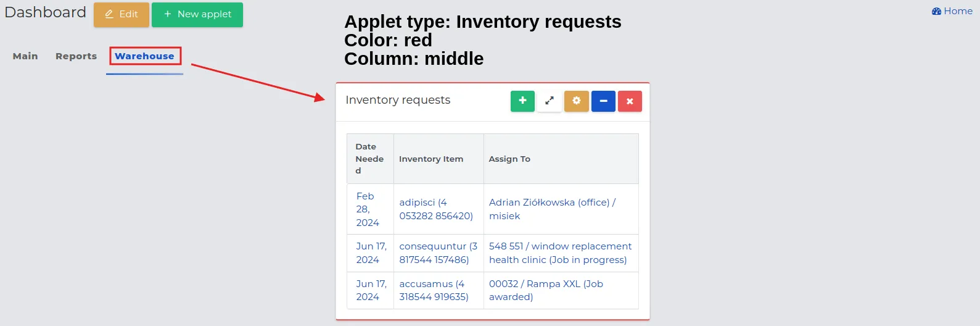Go to Home link

952,11
